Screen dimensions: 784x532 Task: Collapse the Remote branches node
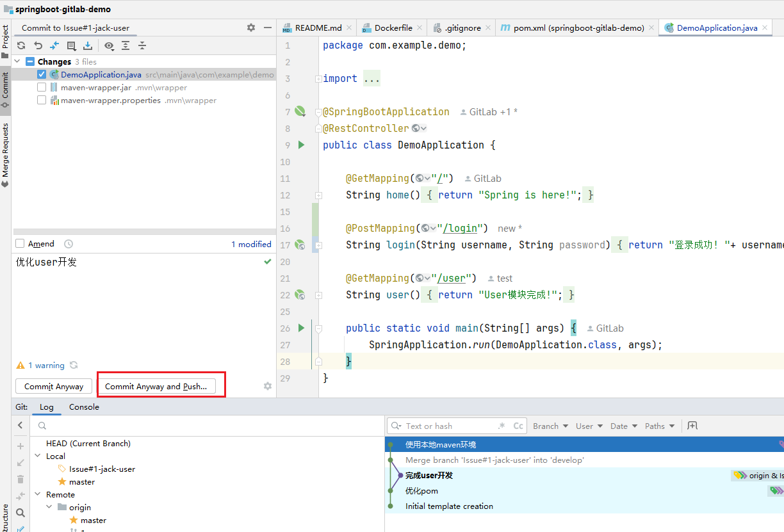[x=38, y=494]
